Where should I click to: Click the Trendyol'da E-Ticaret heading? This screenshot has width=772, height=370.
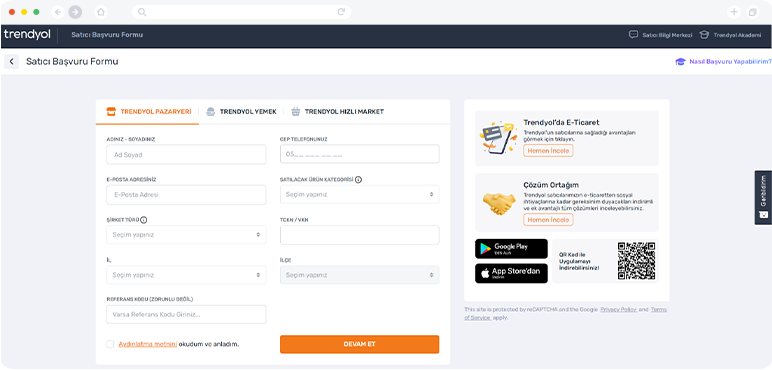coord(561,123)
